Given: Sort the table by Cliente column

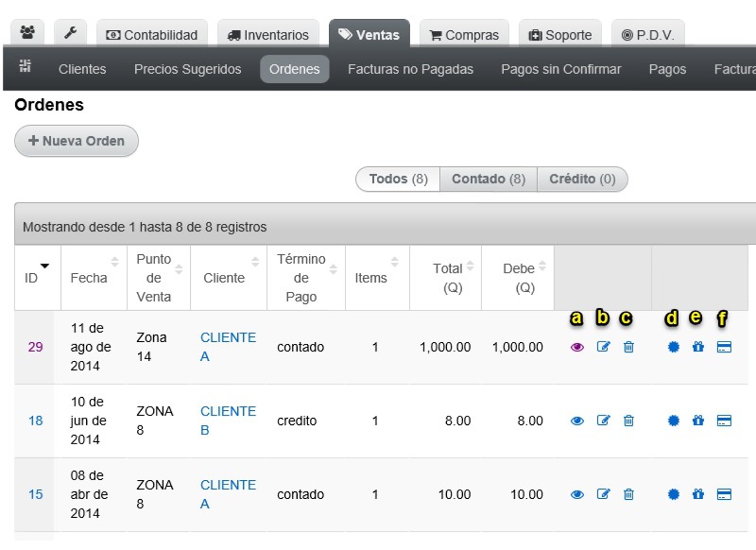Looking at the screenshot, I should (x=229, y=278).
